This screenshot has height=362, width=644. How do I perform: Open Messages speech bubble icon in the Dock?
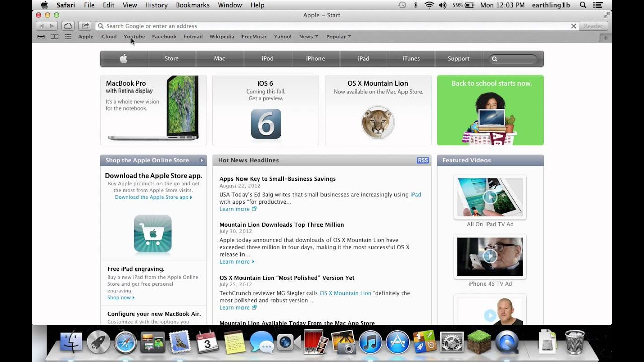click(x=262, y=343)
